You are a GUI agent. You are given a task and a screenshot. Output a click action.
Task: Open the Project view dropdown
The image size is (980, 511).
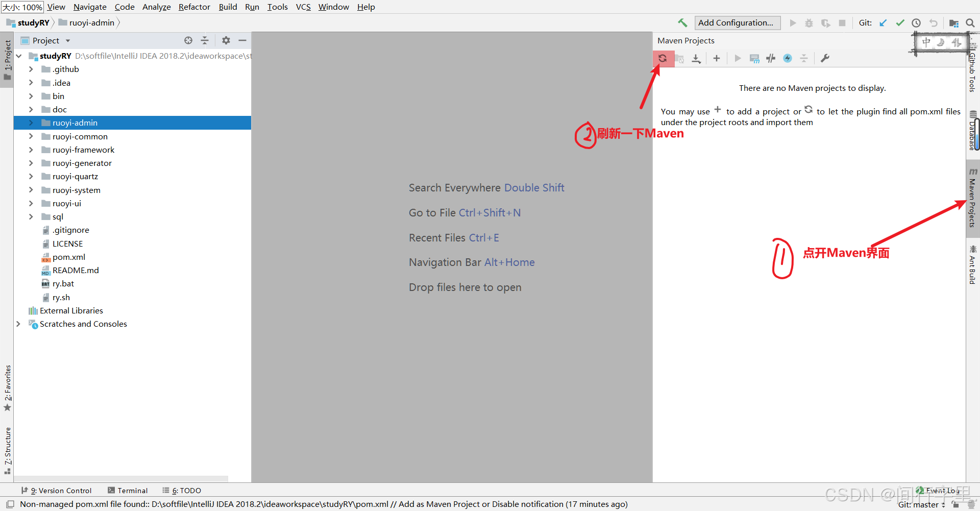(x=68, y=41)
